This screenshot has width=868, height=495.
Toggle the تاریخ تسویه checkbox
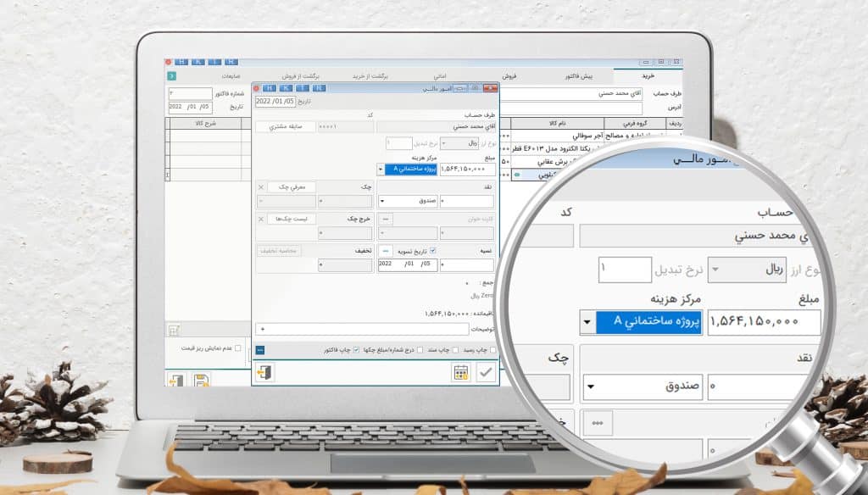pyautogui.click(x=433, y=251)
